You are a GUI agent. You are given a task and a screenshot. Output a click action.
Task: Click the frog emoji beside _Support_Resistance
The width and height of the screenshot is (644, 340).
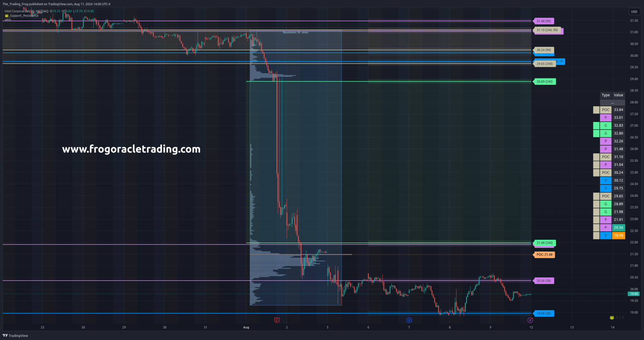click(7, 16)
